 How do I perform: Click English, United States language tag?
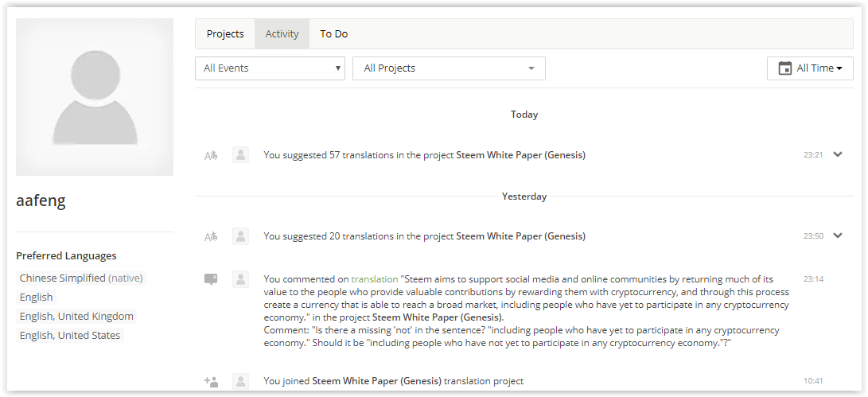(70, 335)
